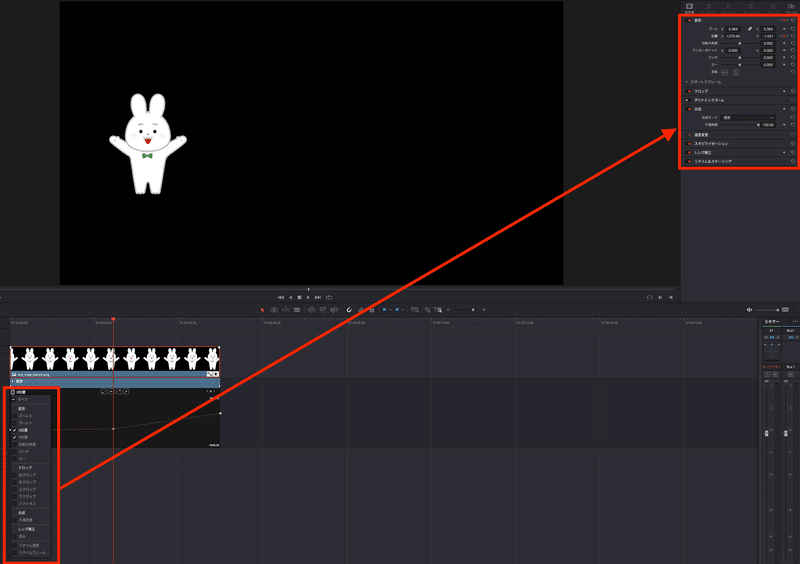Click the blue Marker icon
This screenshot has height=564, width=800.
coord(397,310)
